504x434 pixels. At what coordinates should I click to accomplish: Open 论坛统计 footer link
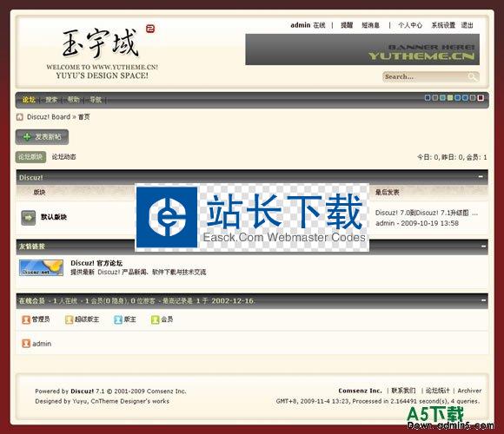(437, 391)
